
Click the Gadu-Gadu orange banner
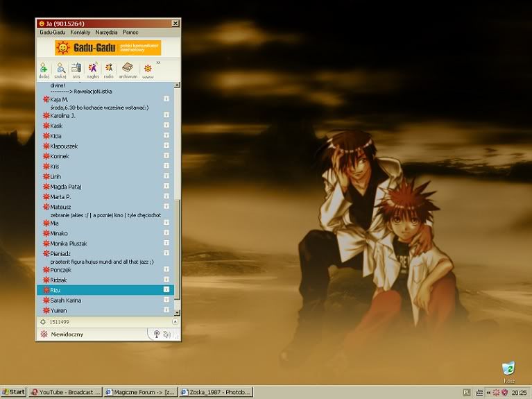point(108,48)
